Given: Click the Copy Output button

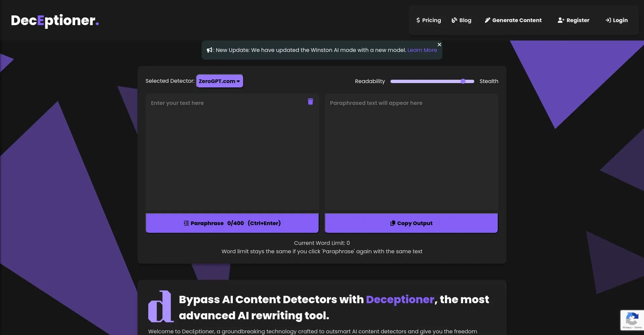Looking at the screenshot, I should click(411, 223).
